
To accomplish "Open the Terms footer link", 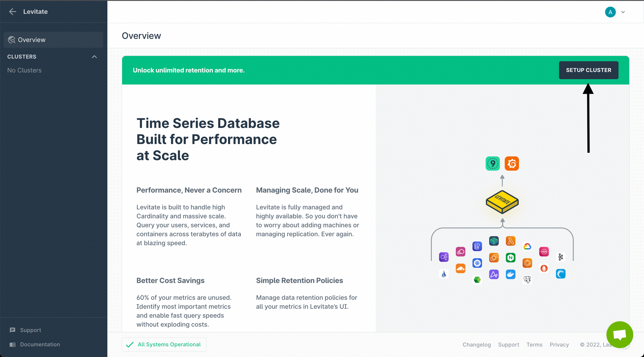I will [x=534, y=345].
